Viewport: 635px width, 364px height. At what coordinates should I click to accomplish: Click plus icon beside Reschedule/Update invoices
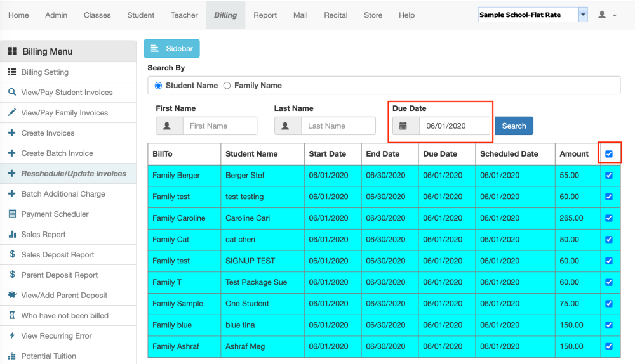click(x=11, y=173)
